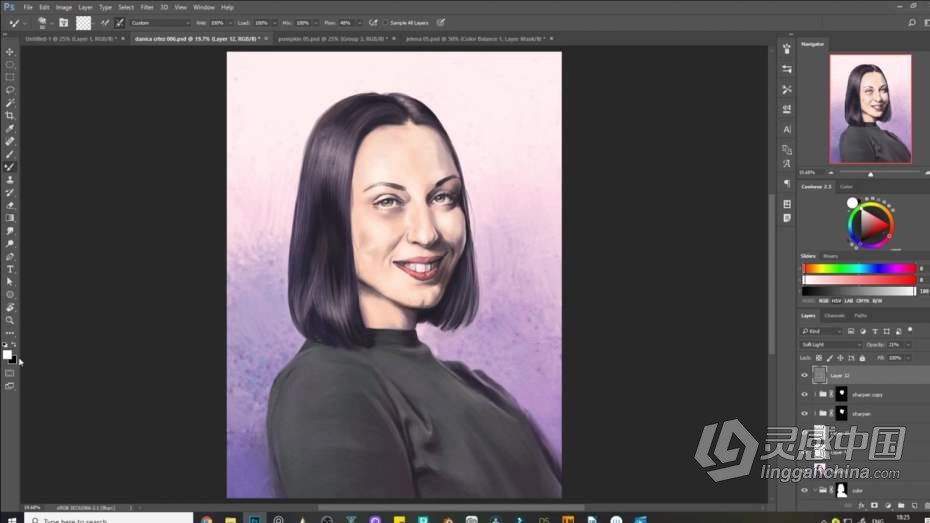930x523 pixels.
Task: Hide Layer 12 using its eye icon
Action: (804, 375)
